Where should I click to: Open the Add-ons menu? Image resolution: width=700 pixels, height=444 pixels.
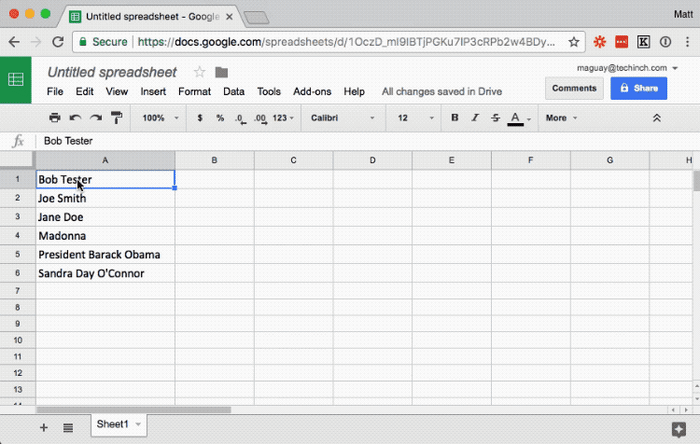pyautogui.click(x=312, y=91)
